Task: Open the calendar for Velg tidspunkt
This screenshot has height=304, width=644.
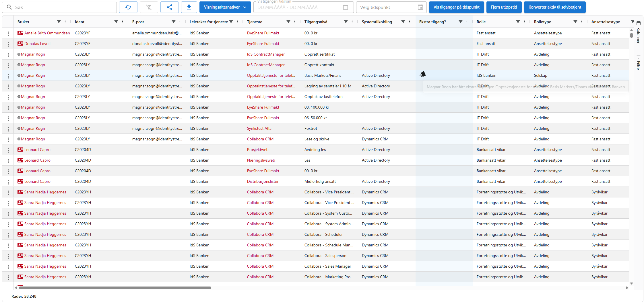Action: coord(420,7)
